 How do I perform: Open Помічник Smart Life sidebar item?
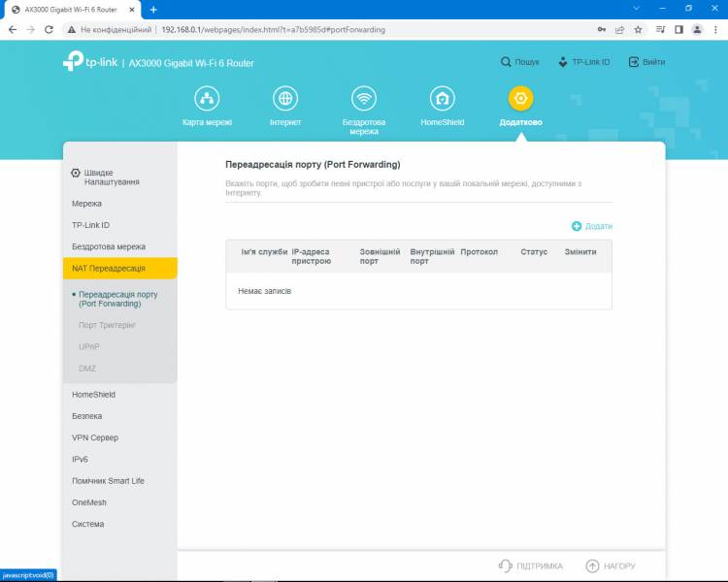click(x=108, y=481)
